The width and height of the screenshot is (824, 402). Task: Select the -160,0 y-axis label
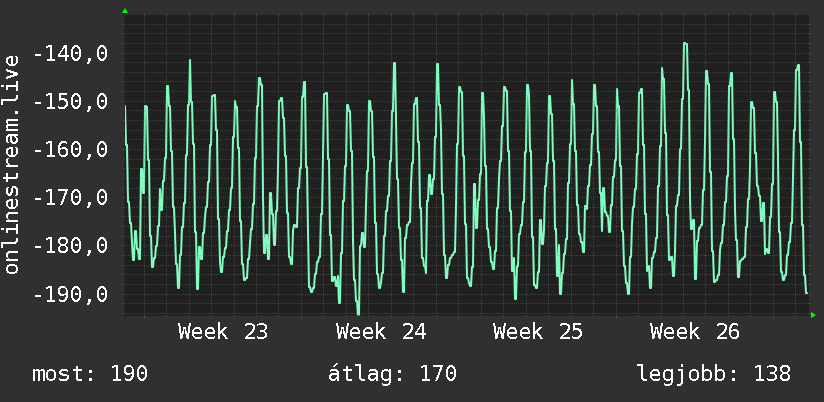70,150
